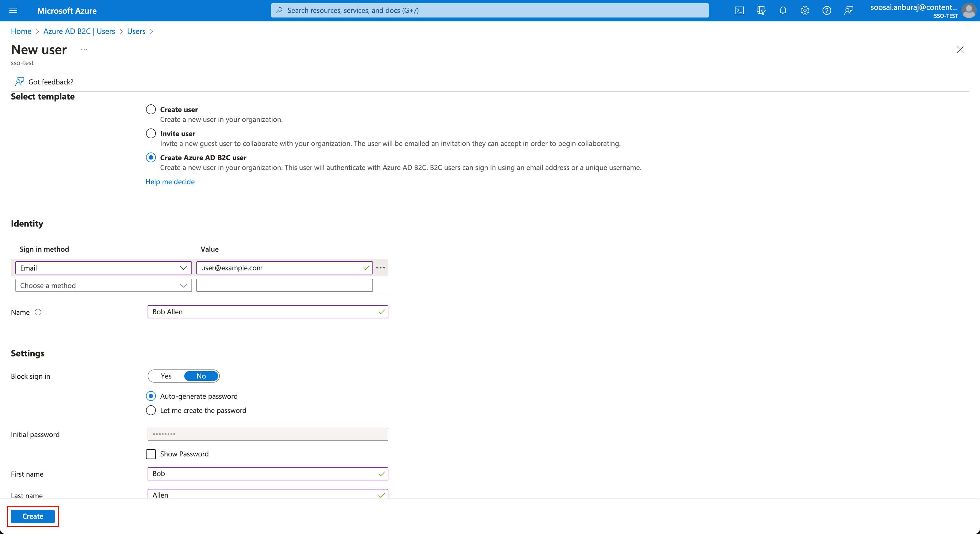Click the empty second identity value field

[x=284, y=285]
